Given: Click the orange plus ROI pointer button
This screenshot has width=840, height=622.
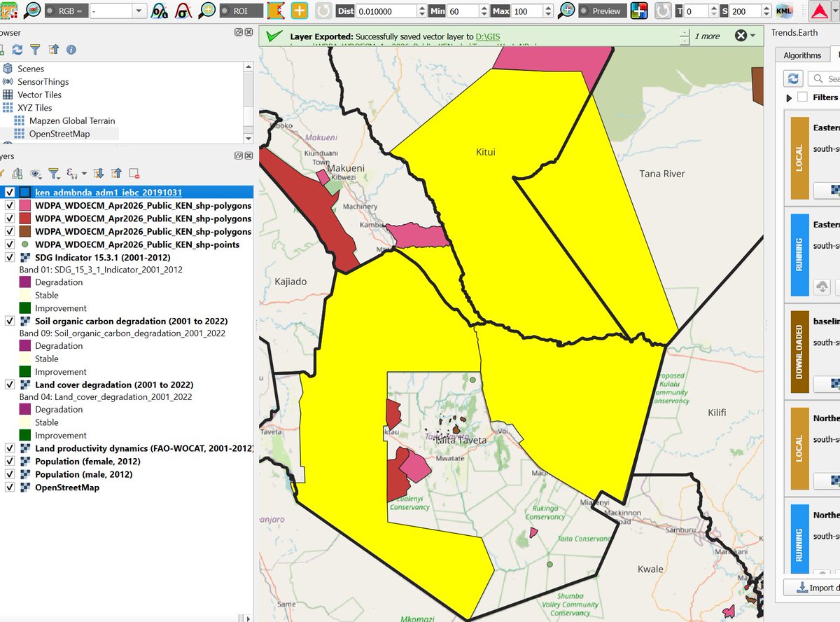Looking at the screenshot, I should [x=299, y=11].
